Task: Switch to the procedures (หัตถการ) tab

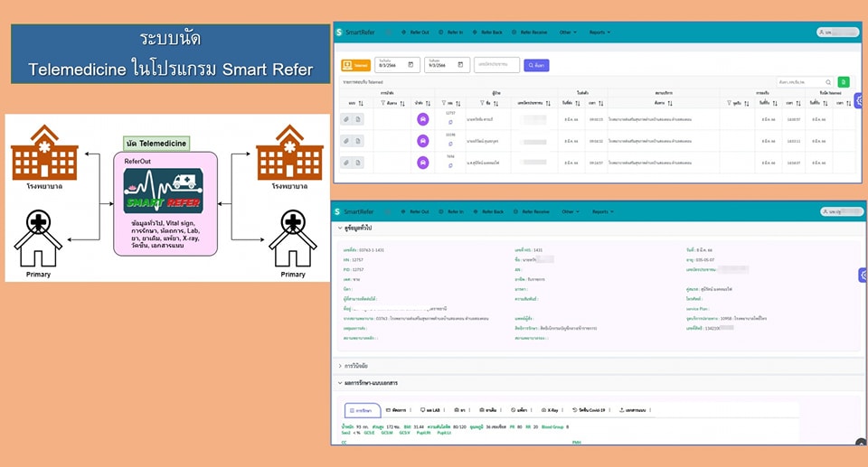Action: click(398, 410)
